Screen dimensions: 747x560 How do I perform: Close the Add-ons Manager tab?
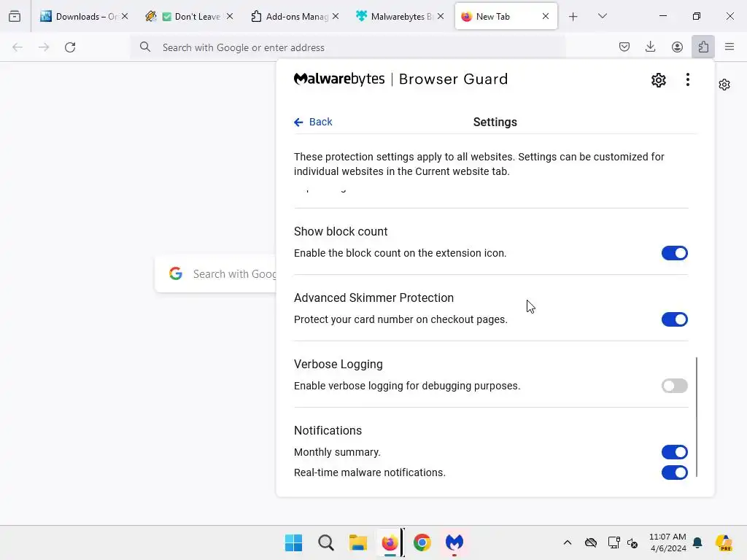click(x=336, y=16)
